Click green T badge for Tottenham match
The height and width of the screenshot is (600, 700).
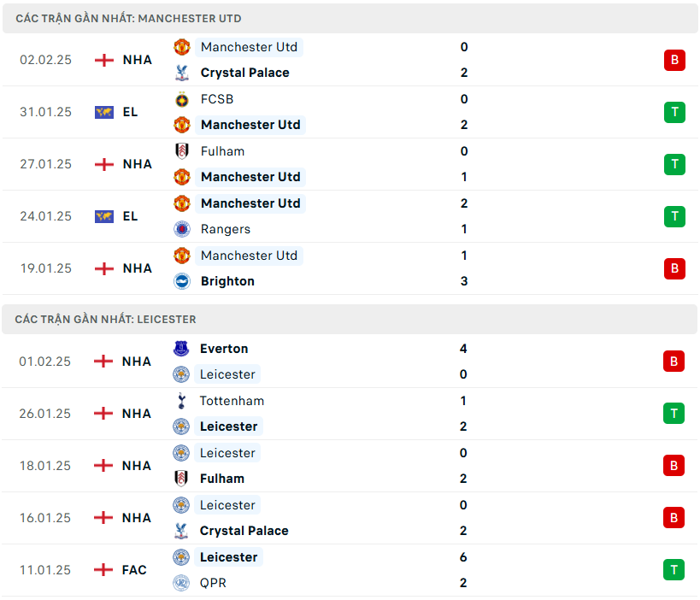(x=674, y=414)
